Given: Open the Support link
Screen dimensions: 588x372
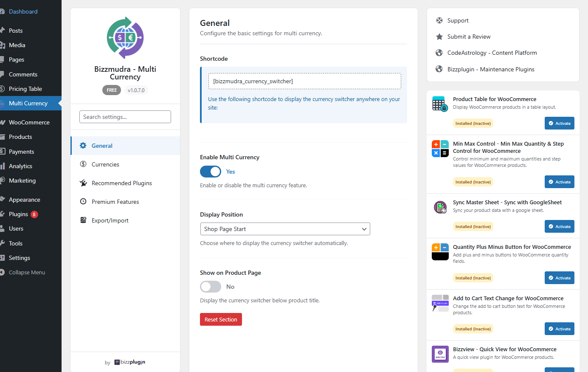Looking at the screenshot, I should [458, 20].
